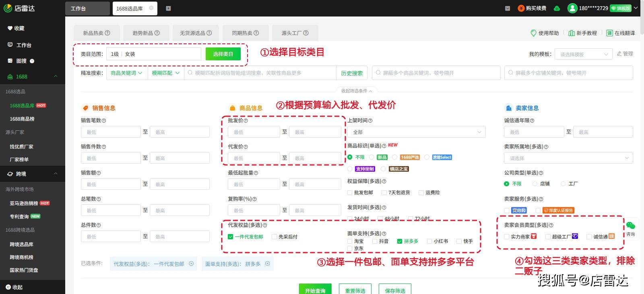Open the 收藏 heart icon item

point(10,28)
